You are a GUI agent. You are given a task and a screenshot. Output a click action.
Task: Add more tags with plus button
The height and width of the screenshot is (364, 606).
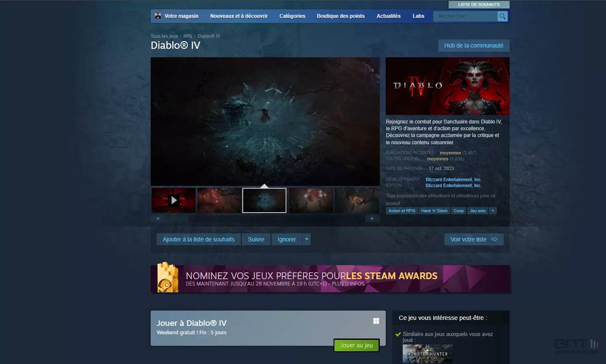tap(493, 210)
